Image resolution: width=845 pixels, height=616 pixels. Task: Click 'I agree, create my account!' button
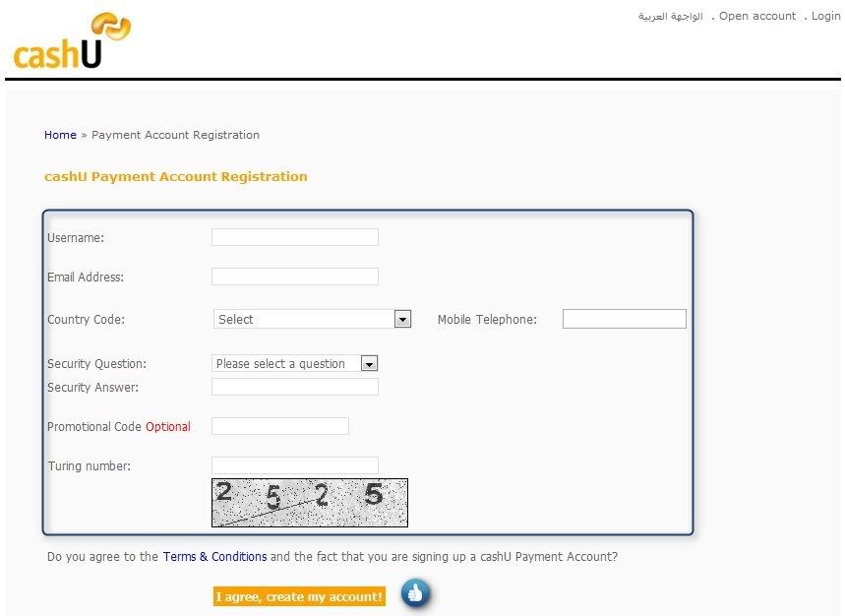coord(299,596)
